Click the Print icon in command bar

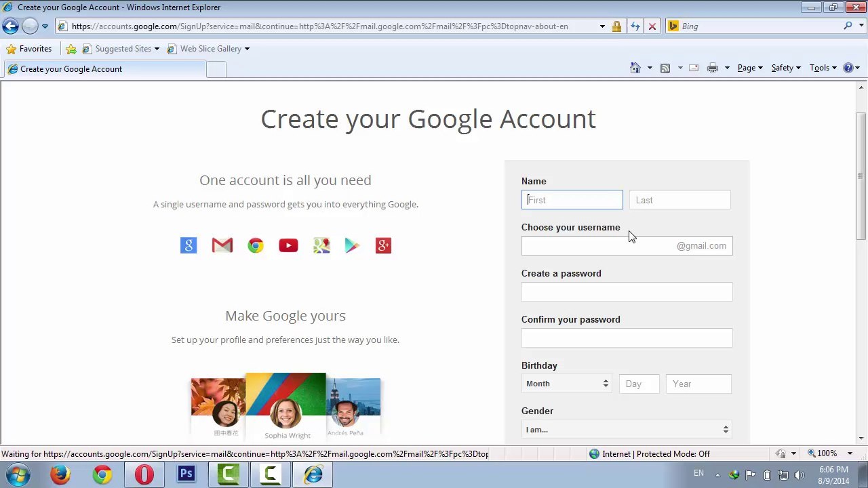click(713, 68)
